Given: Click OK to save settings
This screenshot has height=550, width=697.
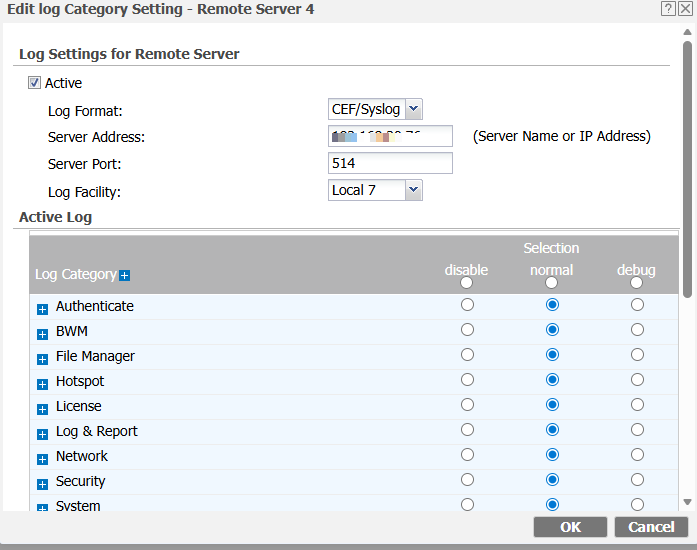Looking at the screenshot, I should (570, 527).
